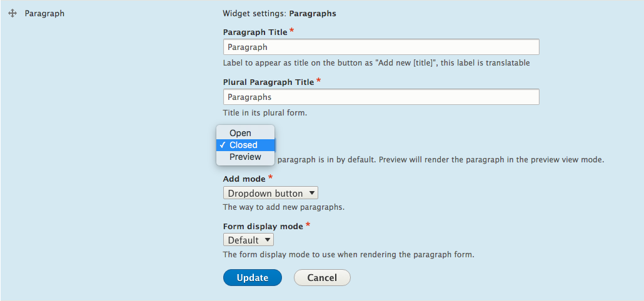Pick the Preview option from the list
644x301 pixels.
tap(245, 157)
